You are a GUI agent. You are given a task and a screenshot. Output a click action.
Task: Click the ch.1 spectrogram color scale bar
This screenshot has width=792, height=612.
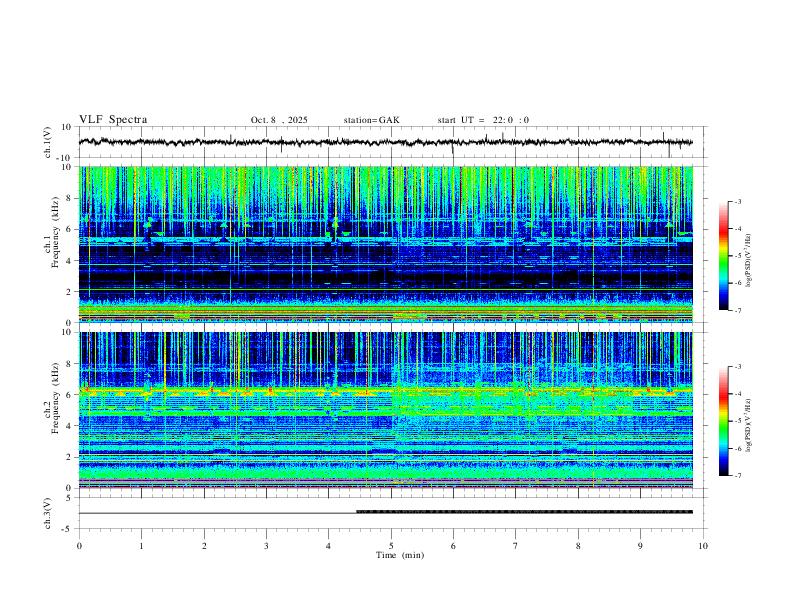click(x=723, y=256)
